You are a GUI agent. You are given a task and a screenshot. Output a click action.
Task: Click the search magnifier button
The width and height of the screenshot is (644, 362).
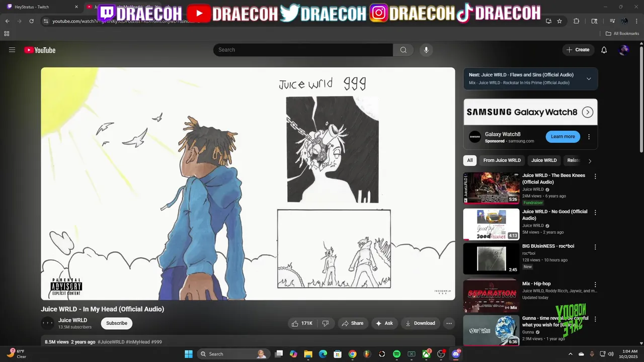click(x=404, y=50)
